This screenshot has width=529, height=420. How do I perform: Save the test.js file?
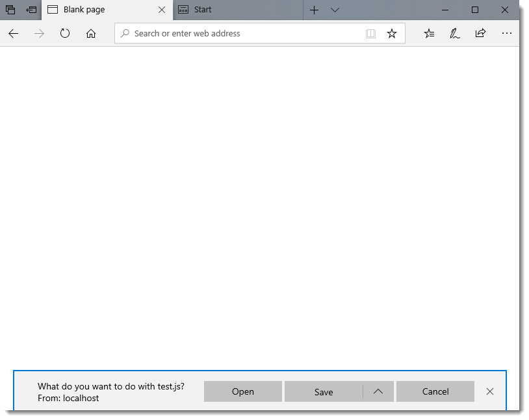coord(324,391)
